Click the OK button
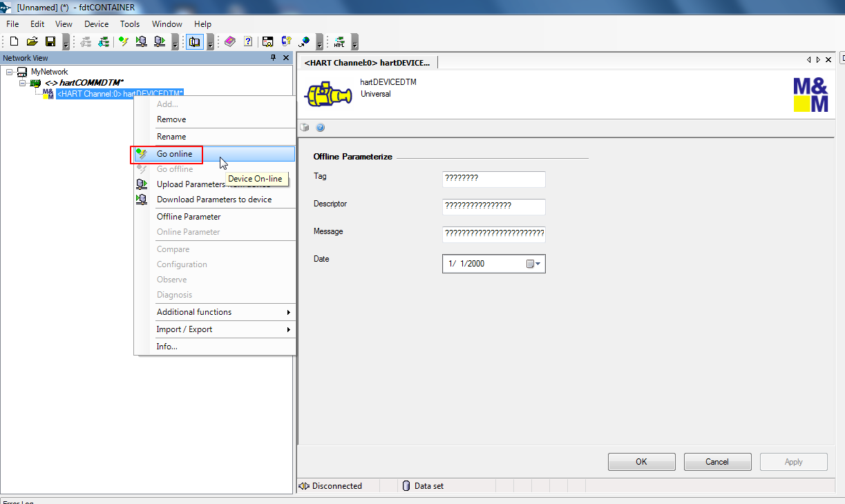Image resolution: width=845 pixels, height=504 pixels. [641, 462]
